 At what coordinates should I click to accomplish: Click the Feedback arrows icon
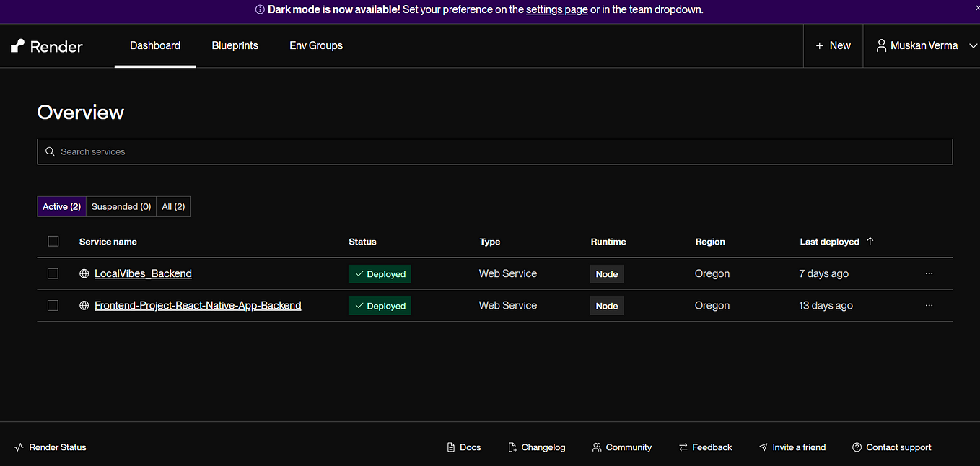[x=683, y=447]
